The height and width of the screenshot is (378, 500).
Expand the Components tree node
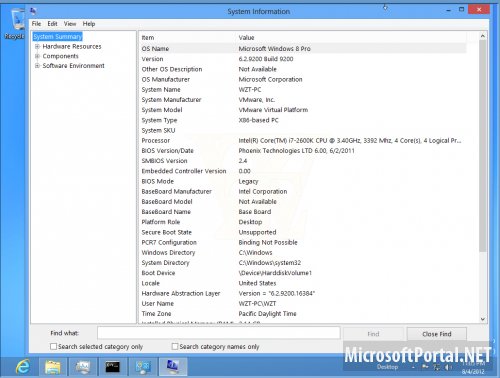pos(37,56)
